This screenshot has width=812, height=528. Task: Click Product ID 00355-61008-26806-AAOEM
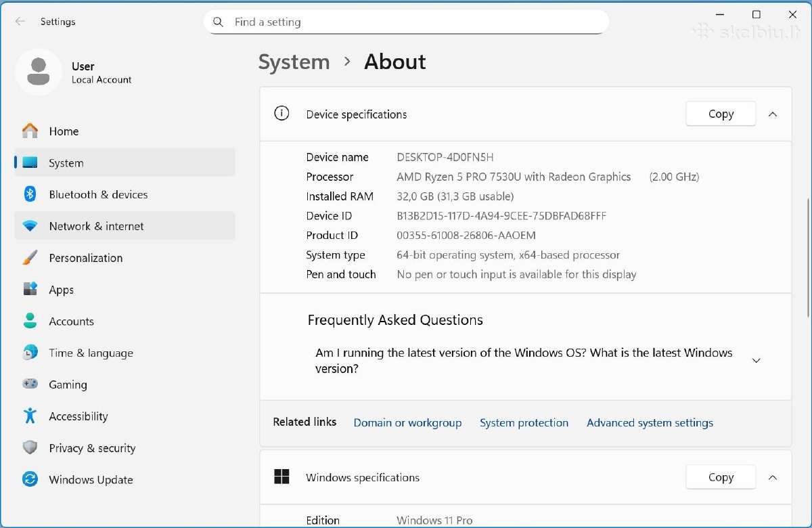click(466, 236)
